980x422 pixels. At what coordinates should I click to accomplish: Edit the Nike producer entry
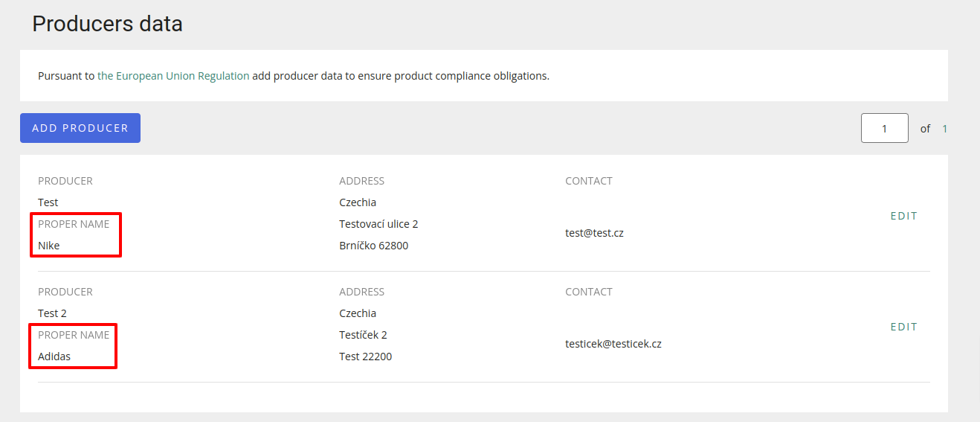point(903,216)
